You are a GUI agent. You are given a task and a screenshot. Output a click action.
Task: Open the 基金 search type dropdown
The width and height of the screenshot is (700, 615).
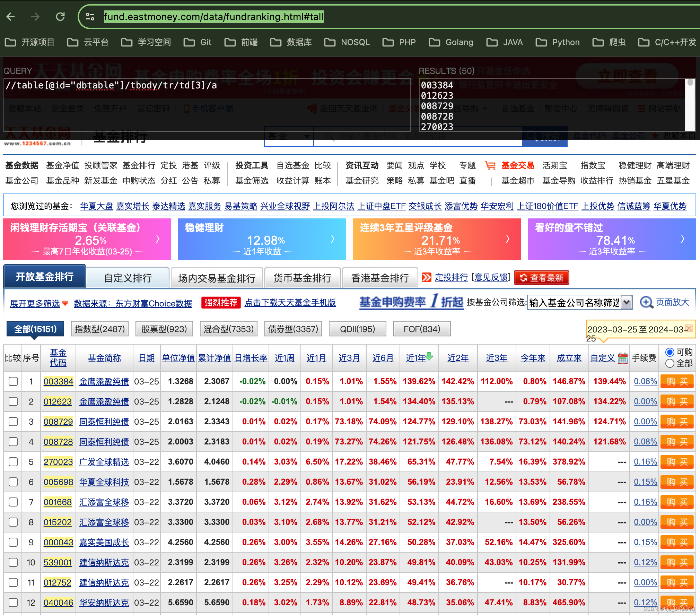click(289, 137)
